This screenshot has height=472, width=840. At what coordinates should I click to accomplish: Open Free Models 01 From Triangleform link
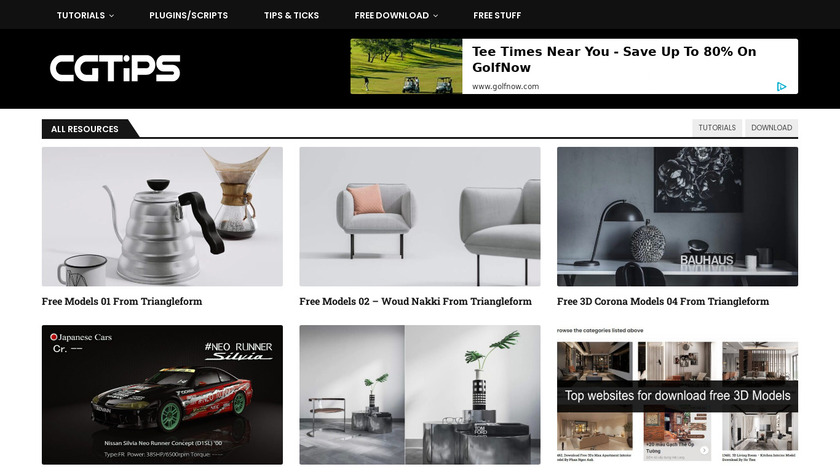pyautogui.click(x=122, y=301)
